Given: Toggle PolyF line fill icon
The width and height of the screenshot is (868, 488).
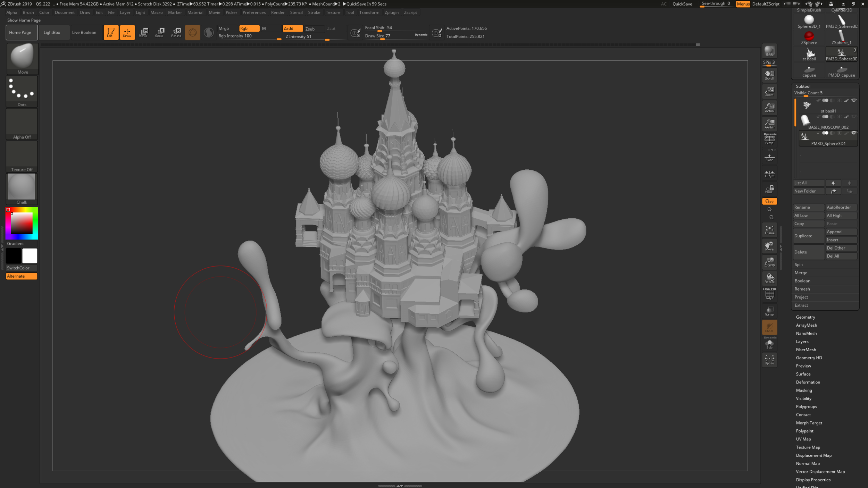Looking at the screenshot, I should click(x=769, y=295).
